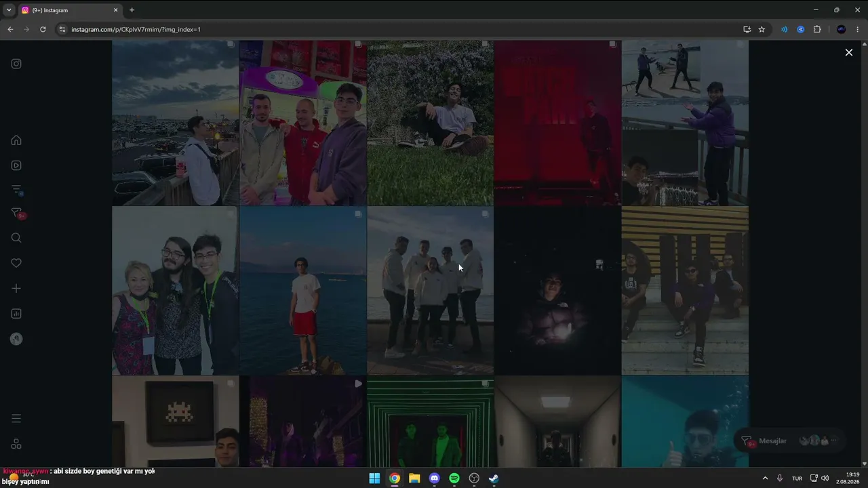Screen dimensions: 868x488
Task: Click the microphone tray icon
Action: pos(780,479)
